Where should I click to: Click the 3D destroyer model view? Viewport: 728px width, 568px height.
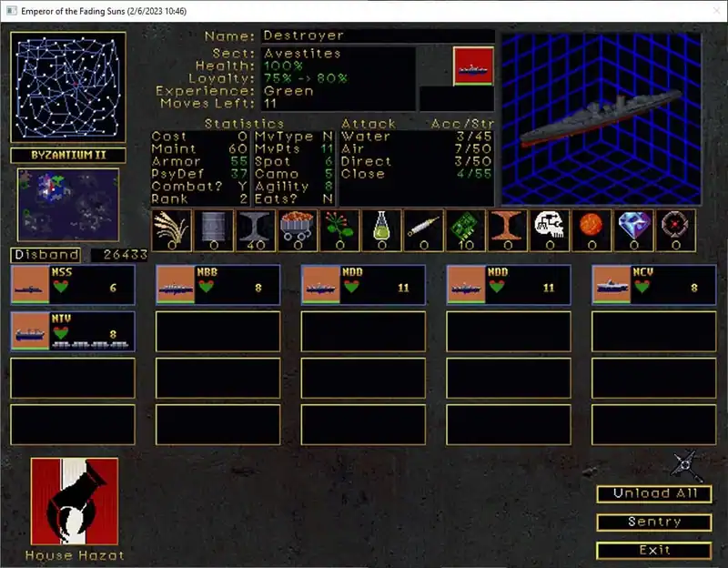click(602, 118)
